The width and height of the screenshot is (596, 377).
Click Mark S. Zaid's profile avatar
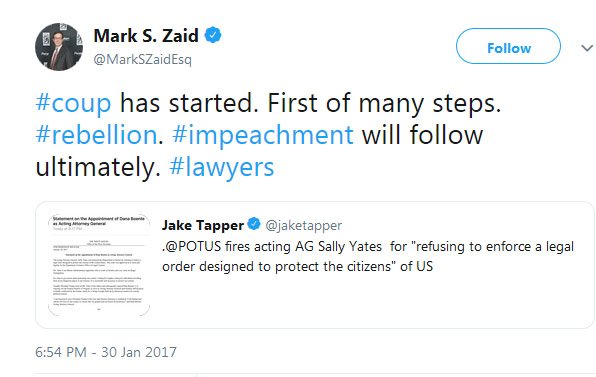click(x=59, y=47)
